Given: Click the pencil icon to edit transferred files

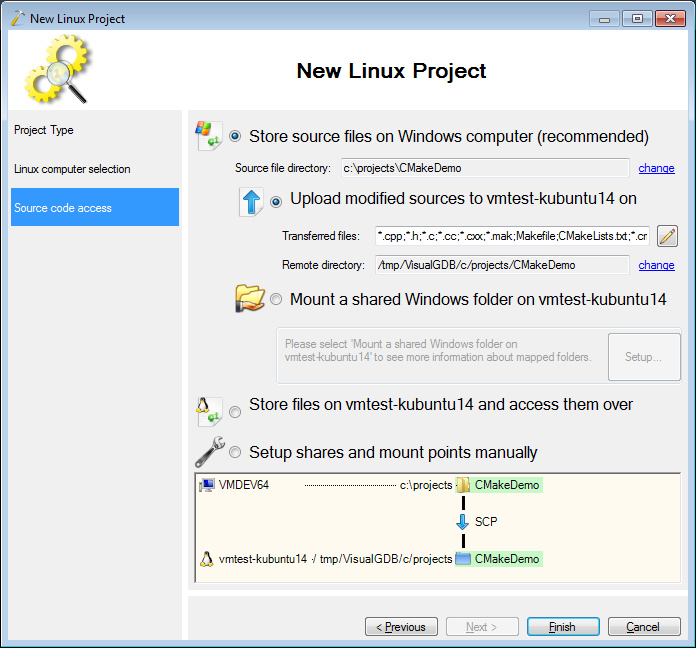Looking at the screenshot, I should pos(667,236).
